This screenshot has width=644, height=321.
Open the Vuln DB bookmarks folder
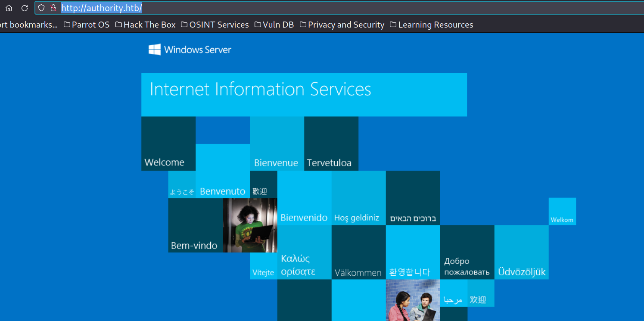[274, 25]
